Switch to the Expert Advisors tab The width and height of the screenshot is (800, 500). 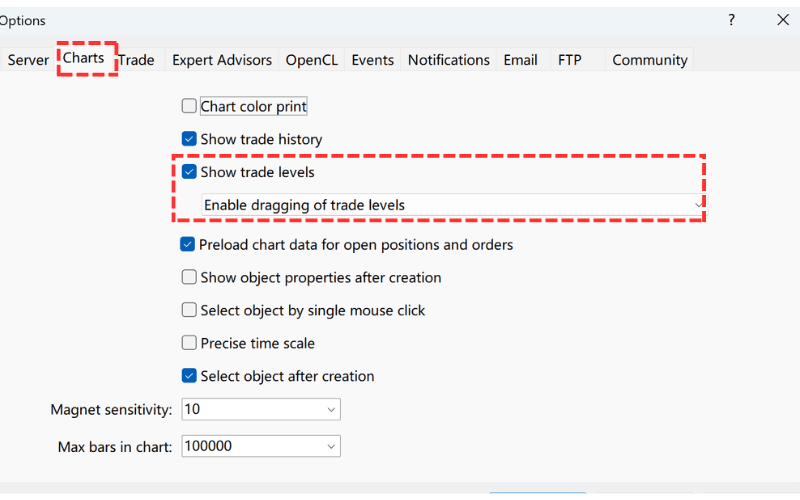coord(222,60)
